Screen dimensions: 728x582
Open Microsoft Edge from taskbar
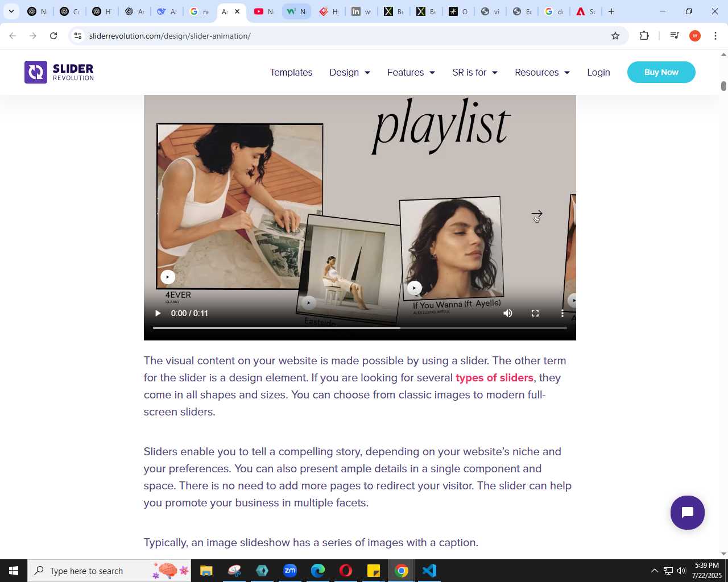click(318, 571)
